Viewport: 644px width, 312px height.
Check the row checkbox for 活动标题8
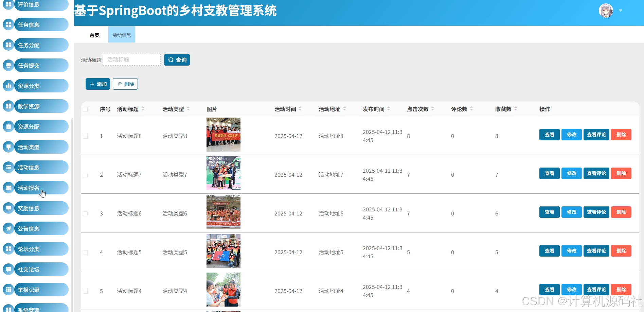click(85, 136)
